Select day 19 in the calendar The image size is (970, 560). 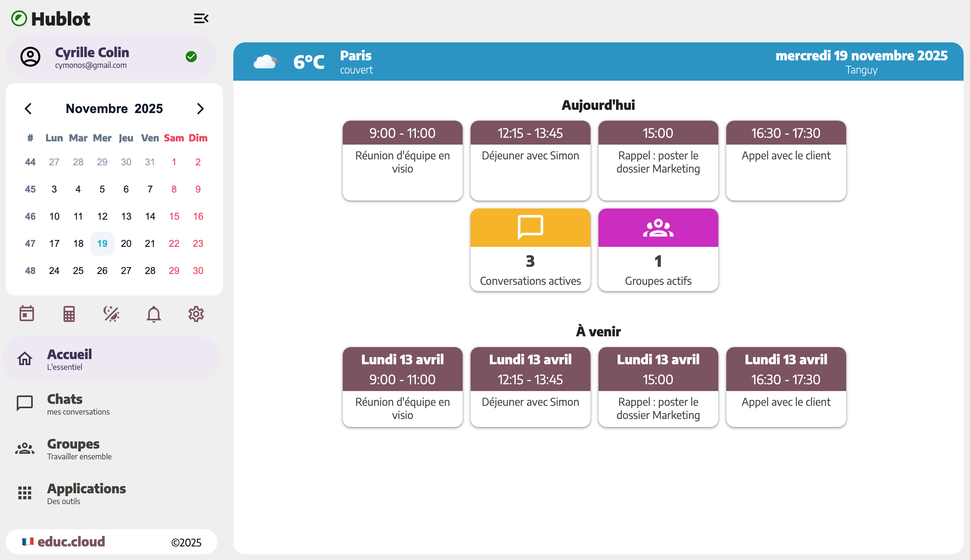tap(102, 244)
